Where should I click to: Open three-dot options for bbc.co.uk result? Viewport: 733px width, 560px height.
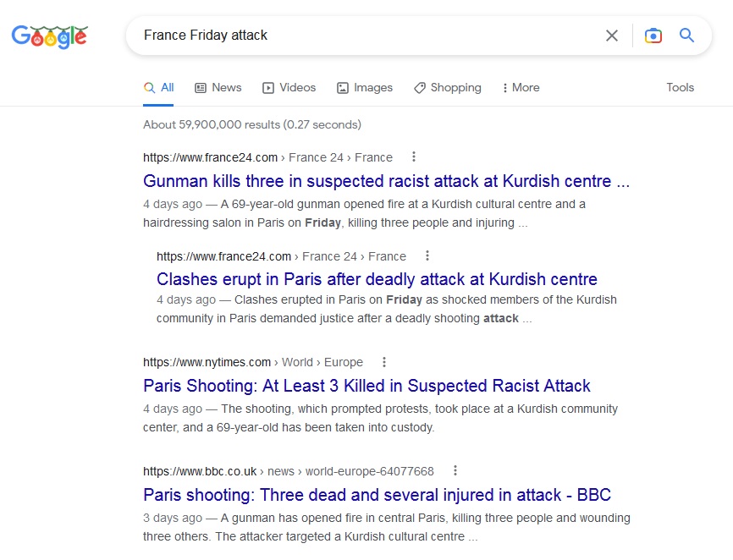455,470
